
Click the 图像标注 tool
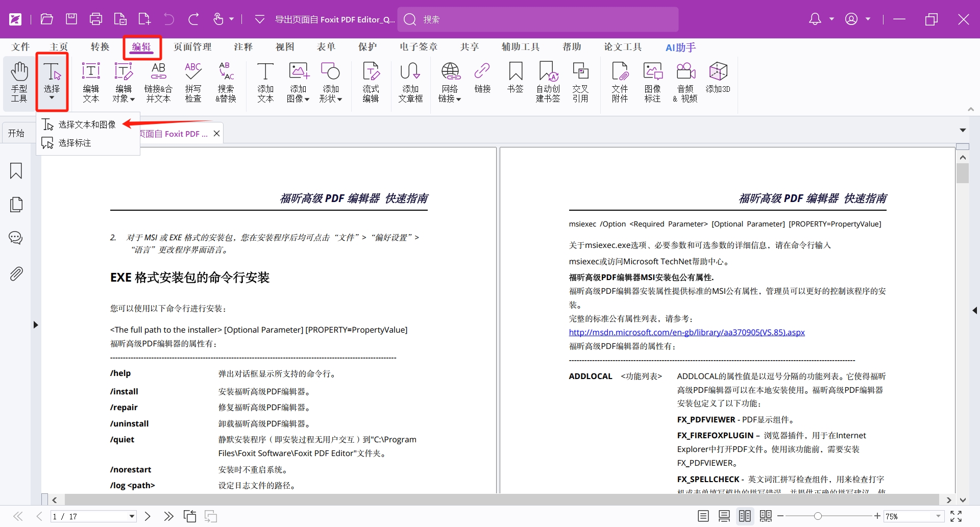652,83
